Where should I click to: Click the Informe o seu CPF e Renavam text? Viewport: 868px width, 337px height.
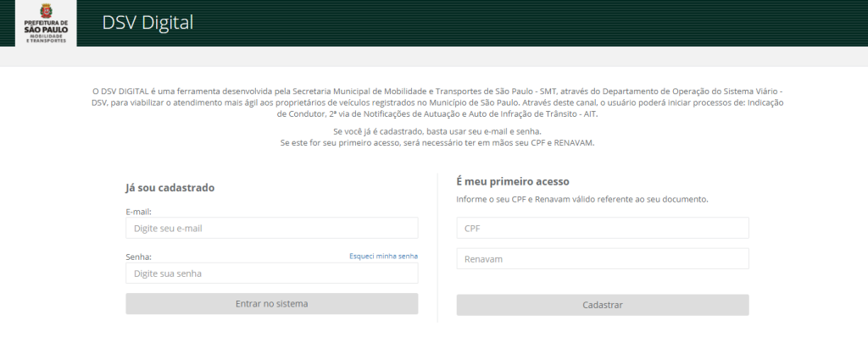(x=582, y=199)
